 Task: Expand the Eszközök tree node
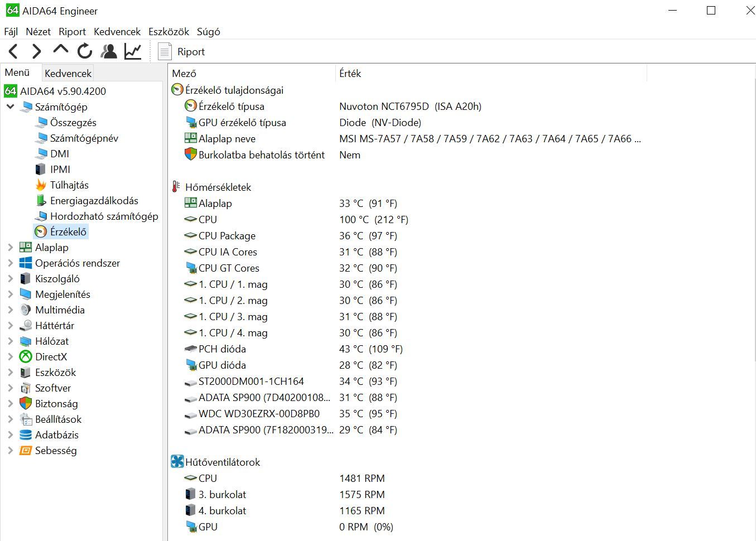[10, 372]
